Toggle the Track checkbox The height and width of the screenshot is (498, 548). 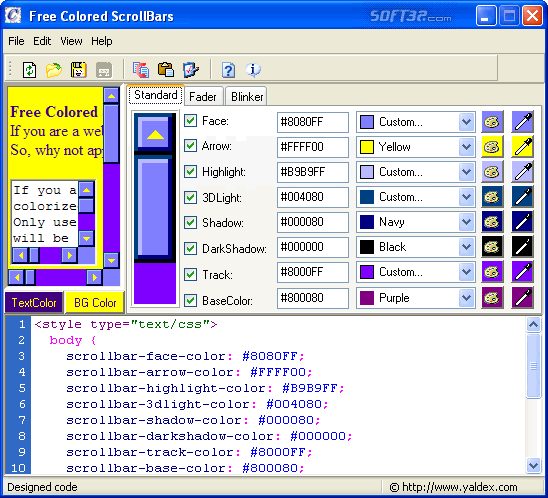190,274
